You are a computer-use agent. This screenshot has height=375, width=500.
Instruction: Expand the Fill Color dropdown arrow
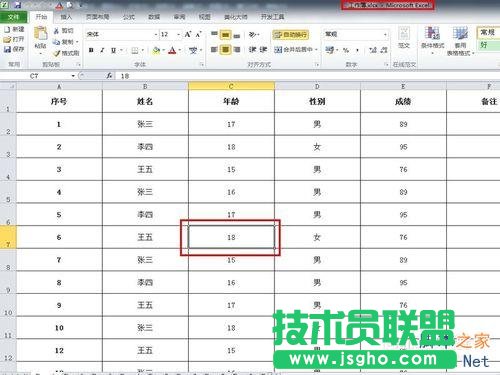pyautogui.click(x=164, y=50)
